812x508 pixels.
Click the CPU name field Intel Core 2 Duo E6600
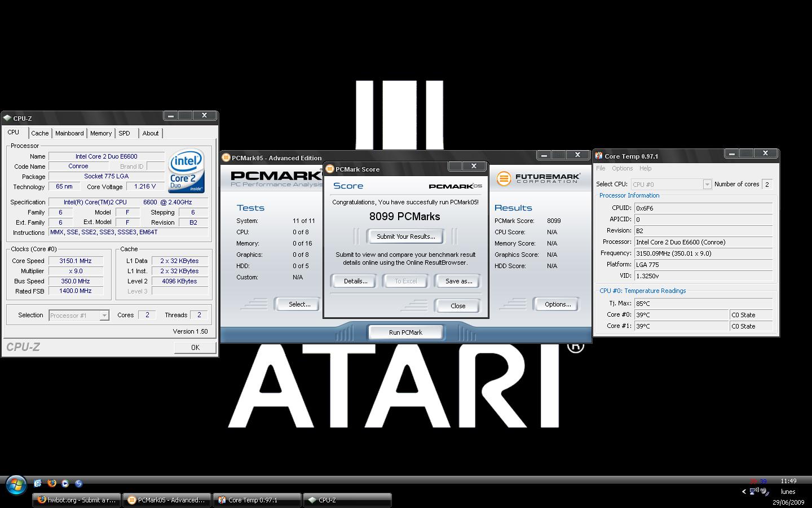click(107, 156)
